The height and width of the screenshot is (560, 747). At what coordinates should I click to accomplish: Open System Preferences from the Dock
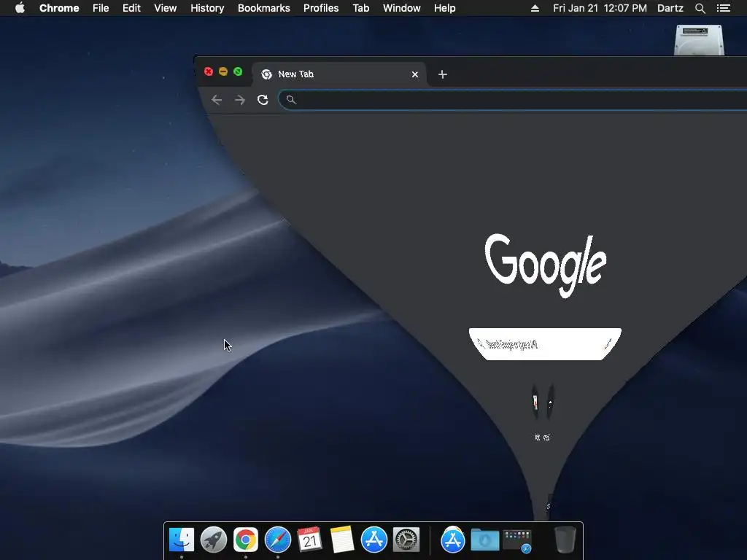point(406,540)
